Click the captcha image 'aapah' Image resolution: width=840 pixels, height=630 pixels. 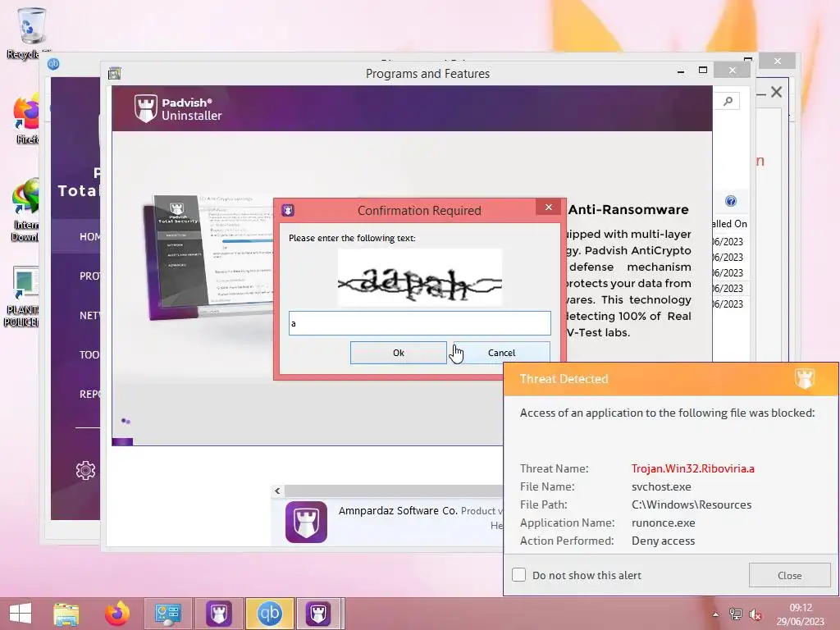[x=419, y=277]
